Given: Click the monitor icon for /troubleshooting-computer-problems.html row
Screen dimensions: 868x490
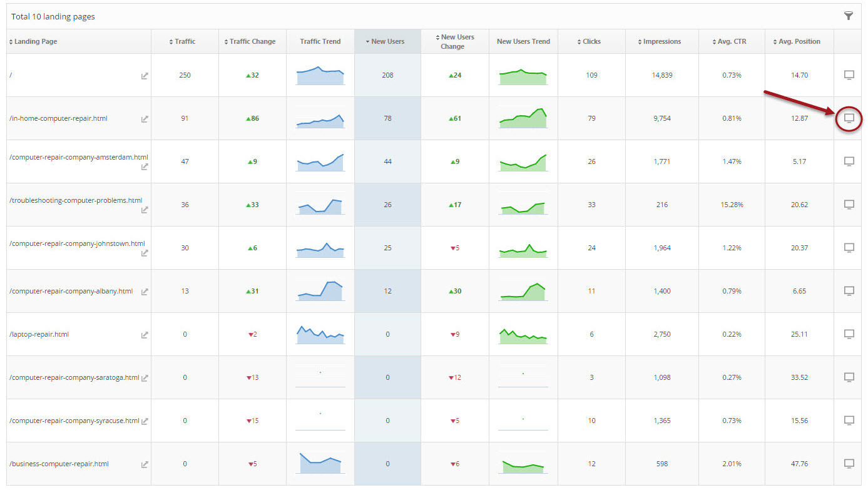Looking at the screenshot, I should [x=849, y=205].
